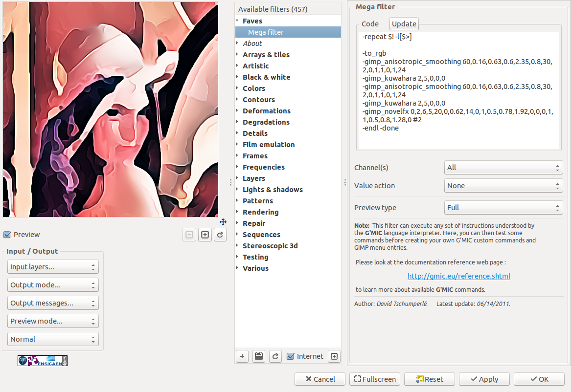Click the Apply button
Screen dimensions: 571x392
point(484,379)
